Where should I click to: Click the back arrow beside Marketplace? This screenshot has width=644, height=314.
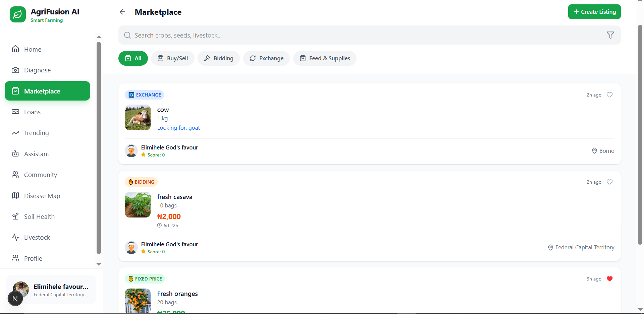click(x=122, y=12)
